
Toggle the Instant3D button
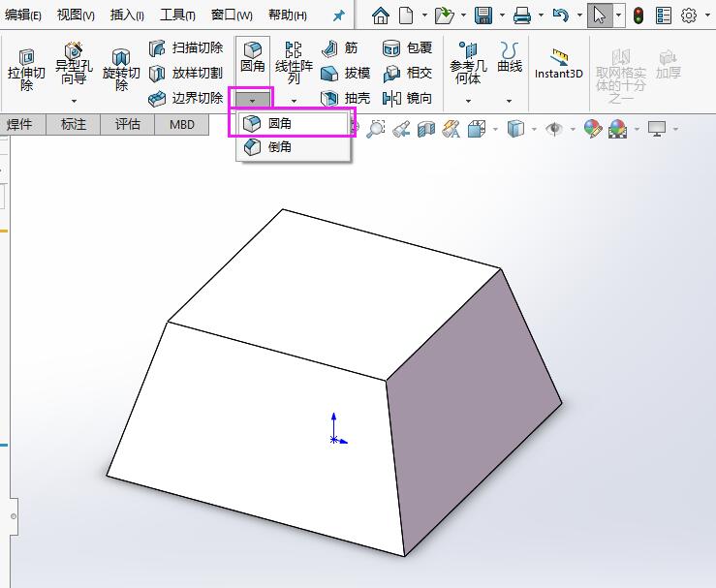[x=559, y=64]
